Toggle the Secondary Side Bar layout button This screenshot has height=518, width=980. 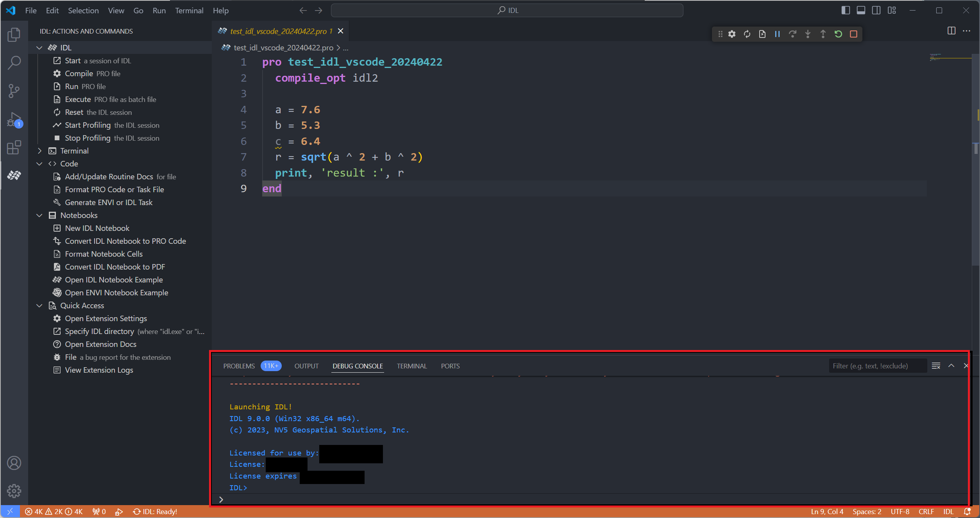point(876,11)
